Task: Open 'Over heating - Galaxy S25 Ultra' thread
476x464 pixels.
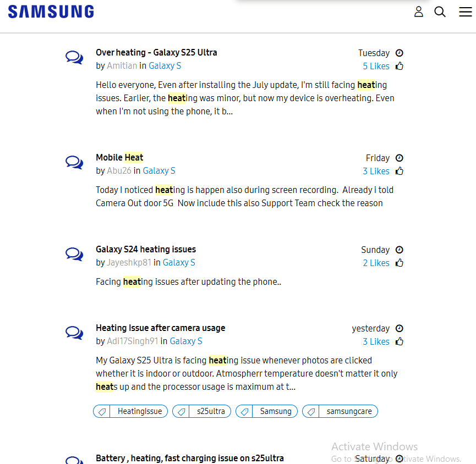Action: pyautogui.click(x=156, y=52)
